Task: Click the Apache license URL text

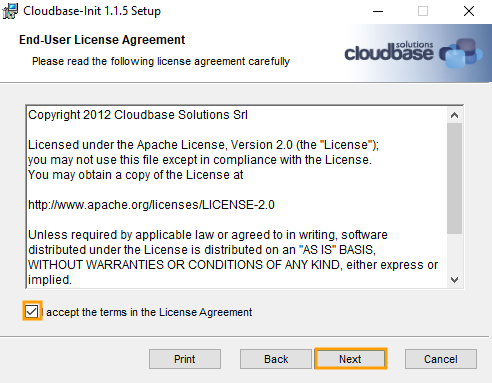Action: 151,204
